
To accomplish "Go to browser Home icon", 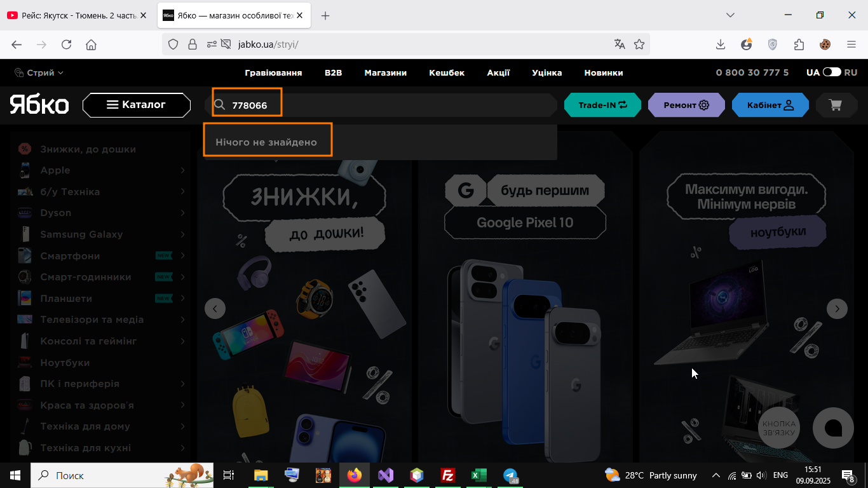I will (91, 44).
